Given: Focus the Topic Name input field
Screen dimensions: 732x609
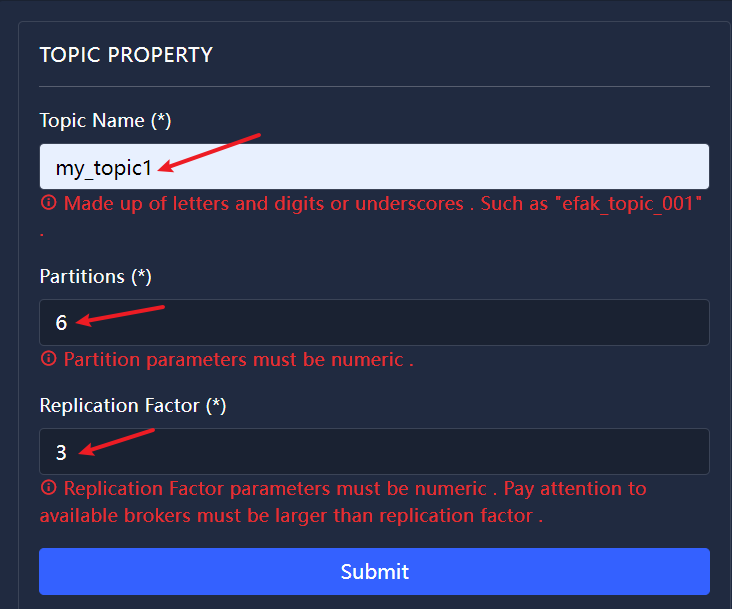Looking at the screenshot, I should (x=374, y=167).
